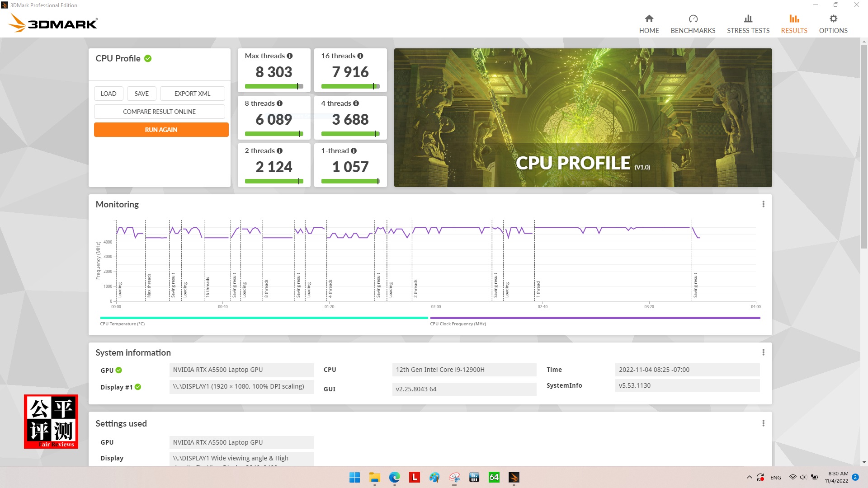This screenshot has width=868, height=488.
Task: Open the Monitoring panel options menu
Action: 763,204
